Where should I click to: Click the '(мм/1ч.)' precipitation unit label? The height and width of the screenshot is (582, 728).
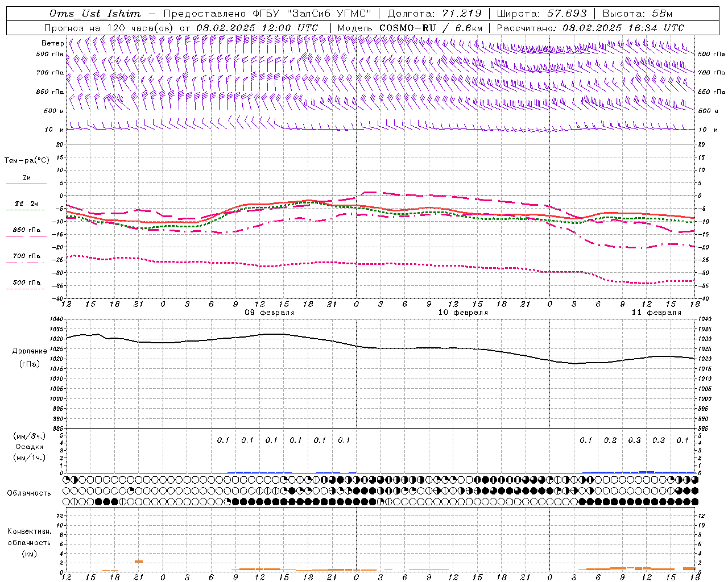(29, 458)
